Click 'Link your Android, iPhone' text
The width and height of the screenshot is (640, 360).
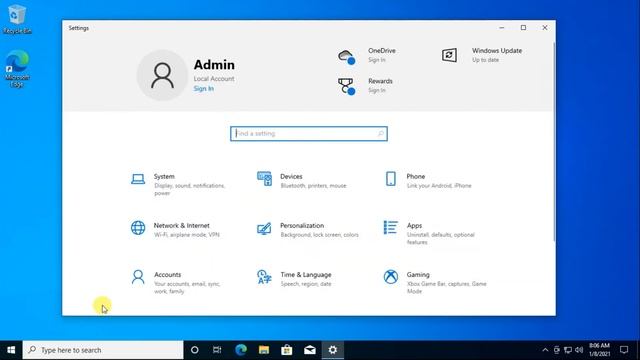(439, 186)
